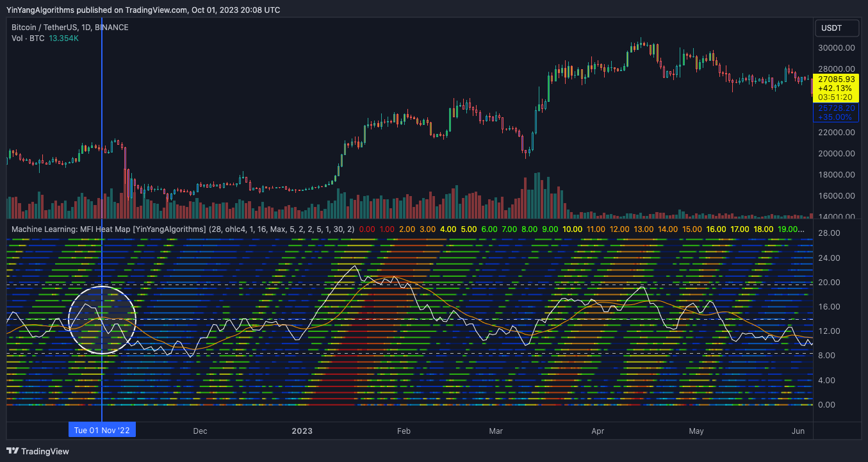Click the Machine Learning: MFI Heat Map indicator title
The width and height of the screenshot is (868, 462).
click(108, 229)
